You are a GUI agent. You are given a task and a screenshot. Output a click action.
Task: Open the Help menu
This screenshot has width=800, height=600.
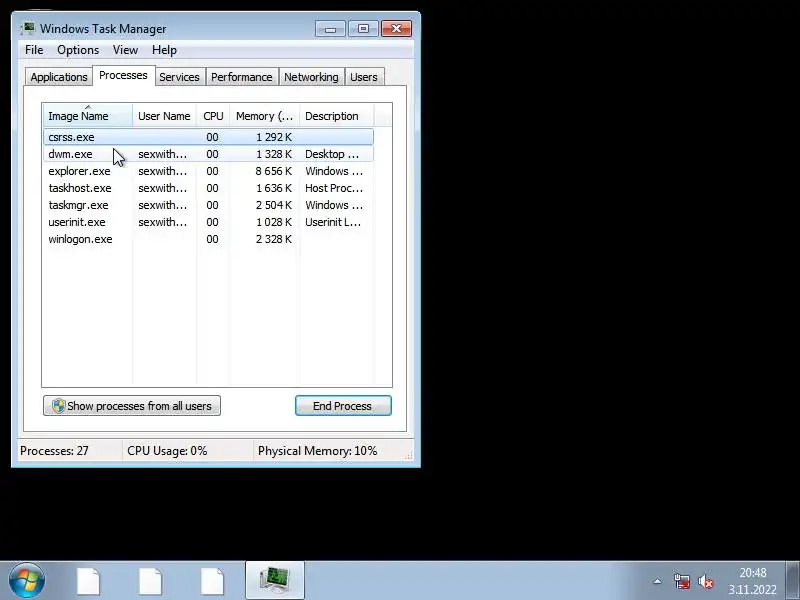coord(164,50)
